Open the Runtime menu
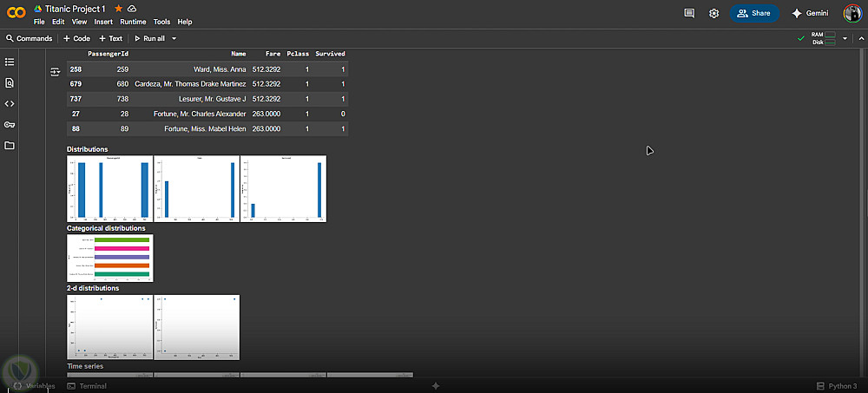The image size is (868, 393). pyautogui.click(x=133, y=23)
